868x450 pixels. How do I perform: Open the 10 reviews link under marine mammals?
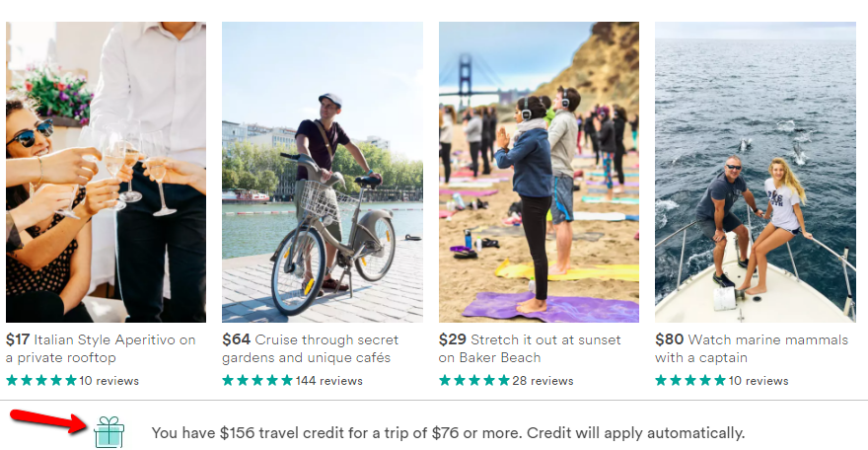point(758,381)
